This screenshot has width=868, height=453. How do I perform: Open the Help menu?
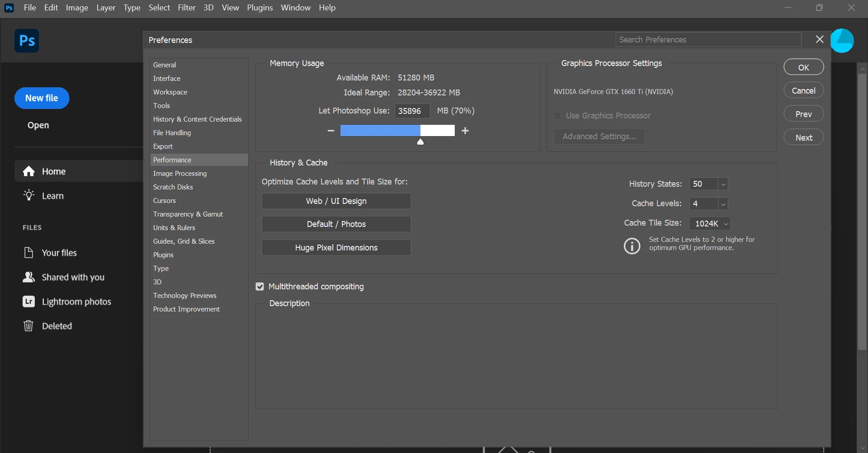coord(327,8)
